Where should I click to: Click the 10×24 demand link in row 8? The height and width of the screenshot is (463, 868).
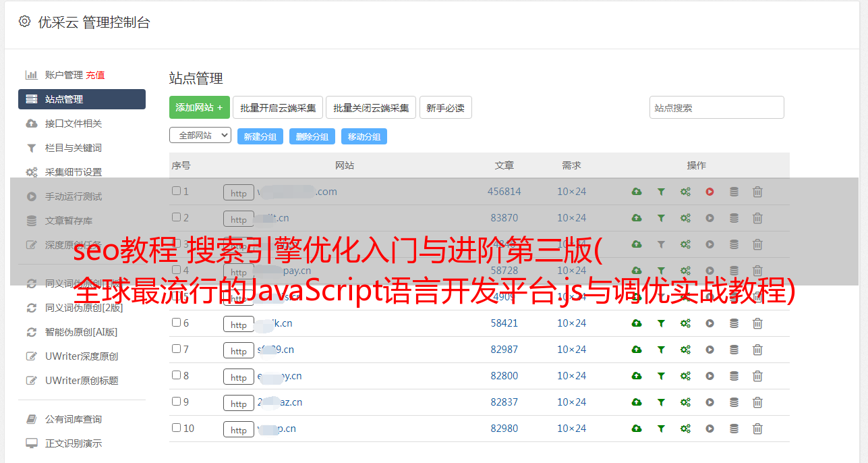pyautogui.click(x=572, y=376)
